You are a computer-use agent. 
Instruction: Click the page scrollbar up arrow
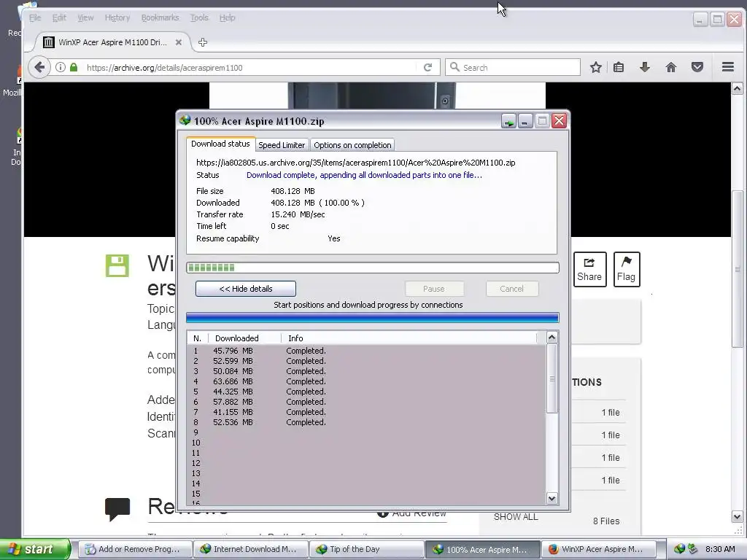(x=737, y=88)
